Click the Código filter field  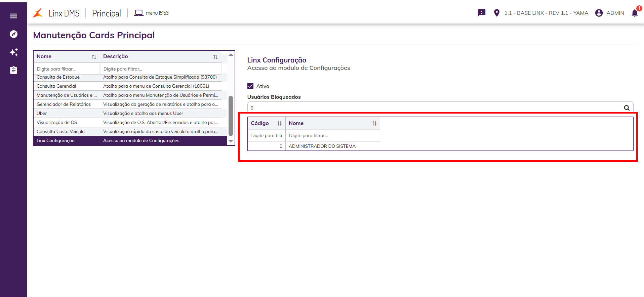pos(267,135)
